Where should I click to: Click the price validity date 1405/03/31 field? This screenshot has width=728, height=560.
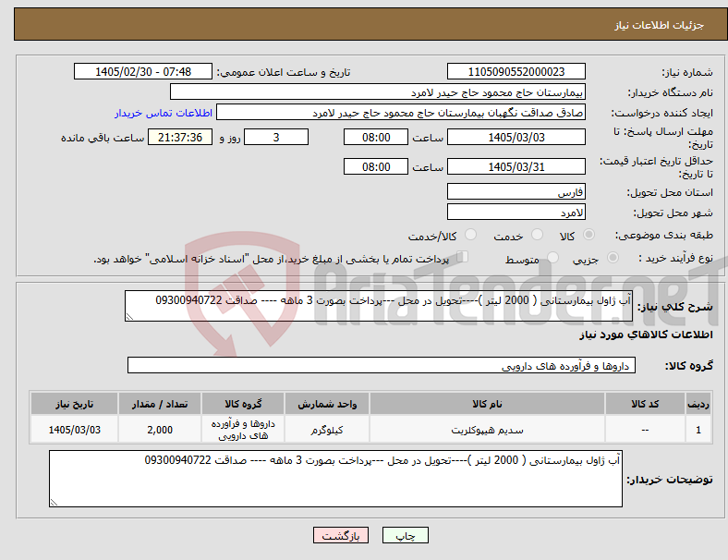pos(516,166)
